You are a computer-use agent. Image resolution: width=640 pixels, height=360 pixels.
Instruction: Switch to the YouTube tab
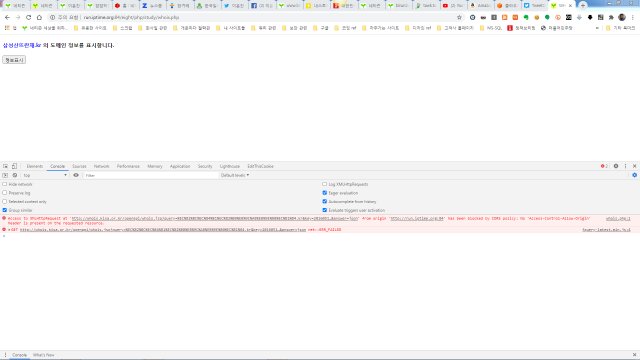coord(453,6)
